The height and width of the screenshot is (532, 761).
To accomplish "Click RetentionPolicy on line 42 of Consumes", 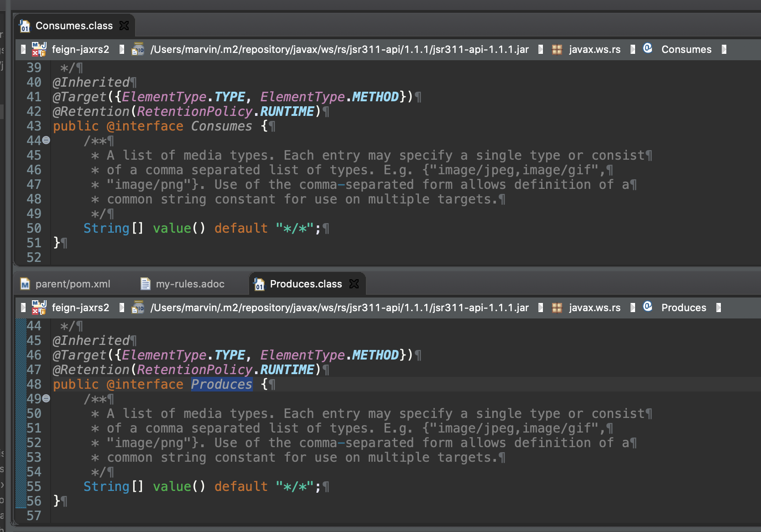I will point(195,111).
